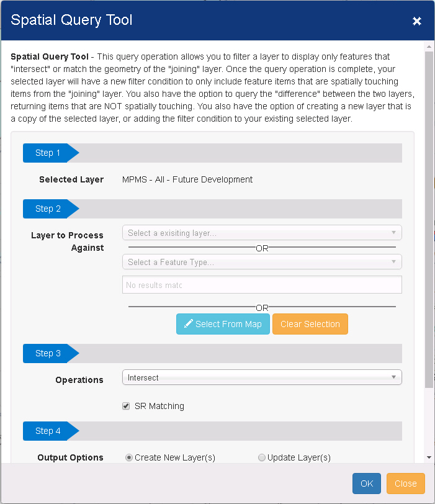
Task: Confirm the query with the OK button
Action: (366, 484)
